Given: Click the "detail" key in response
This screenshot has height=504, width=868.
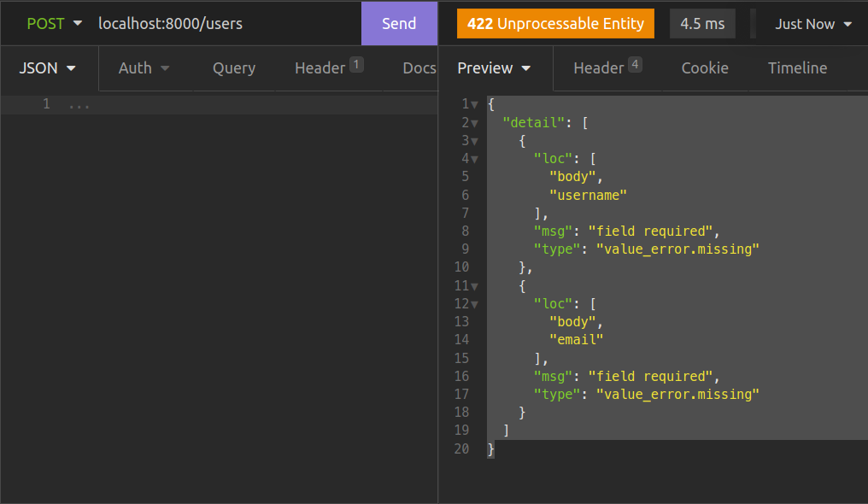Looking at the screenshot, I should (533, 122).
